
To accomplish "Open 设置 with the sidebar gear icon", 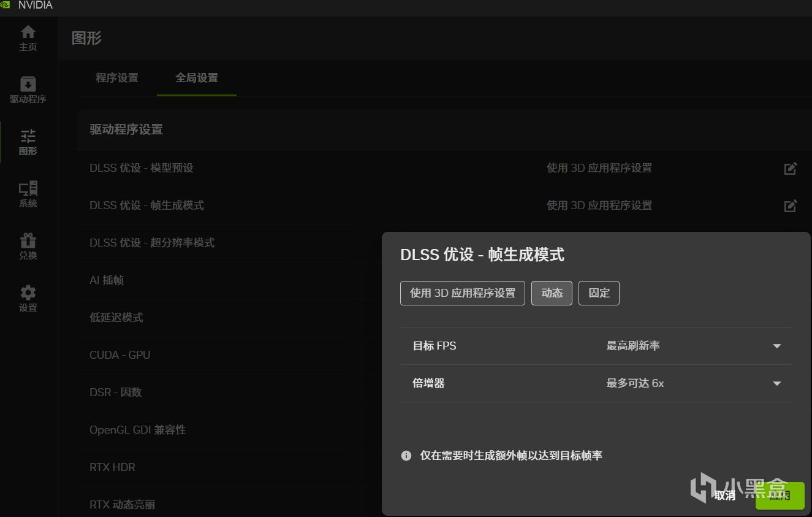I will pyautogui.click(x=28, y=299).
